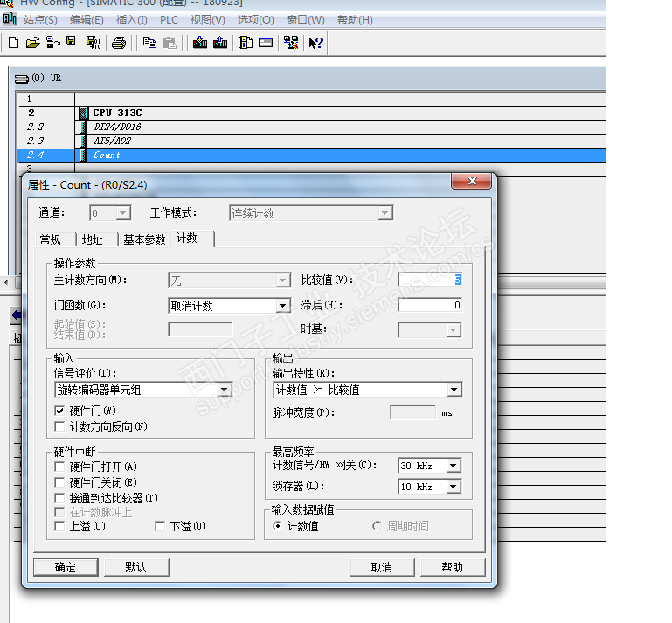The image size is (672, 623).
Task: Open the 插入(I) menu
Action: [x=132, y=20]
